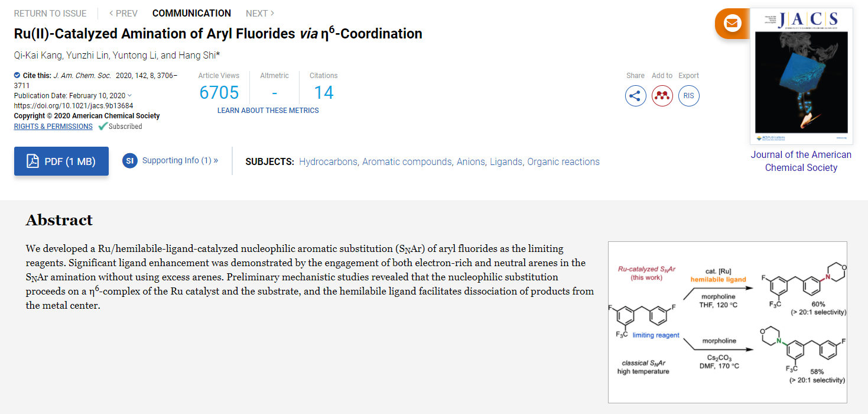Viewport: 868px width, 414px height.
Task: Select the Hydrocarbons subject link
Action: click(328, 162)
